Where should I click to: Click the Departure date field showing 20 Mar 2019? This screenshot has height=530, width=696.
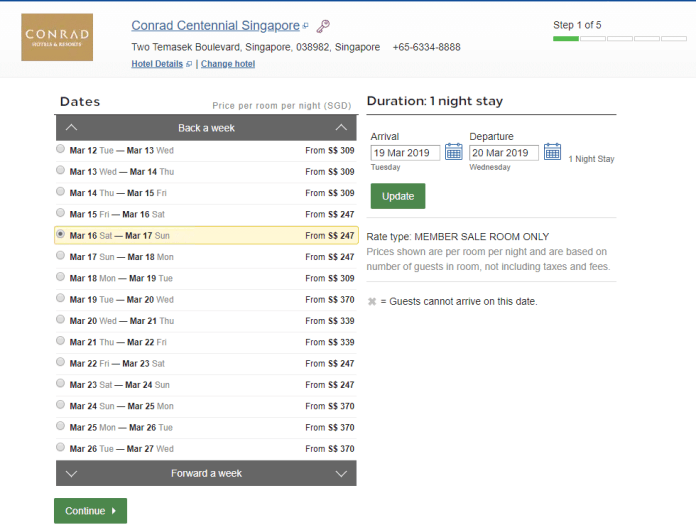pyautogui.click(x=504, y=153)
